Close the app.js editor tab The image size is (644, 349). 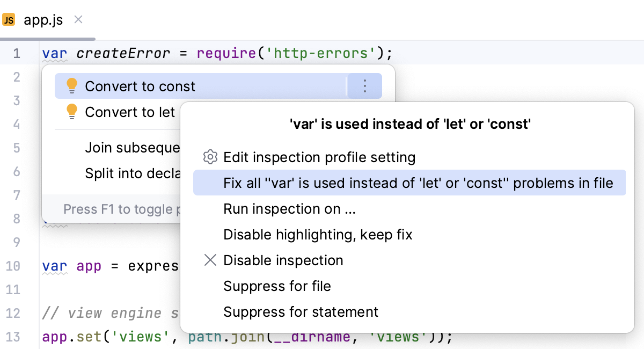point(78,20)
